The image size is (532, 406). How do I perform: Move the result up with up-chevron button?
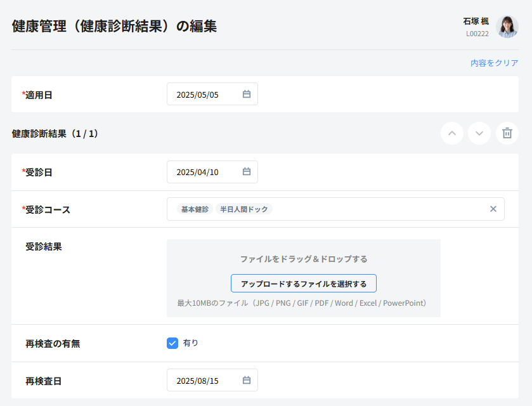point(451,133)
